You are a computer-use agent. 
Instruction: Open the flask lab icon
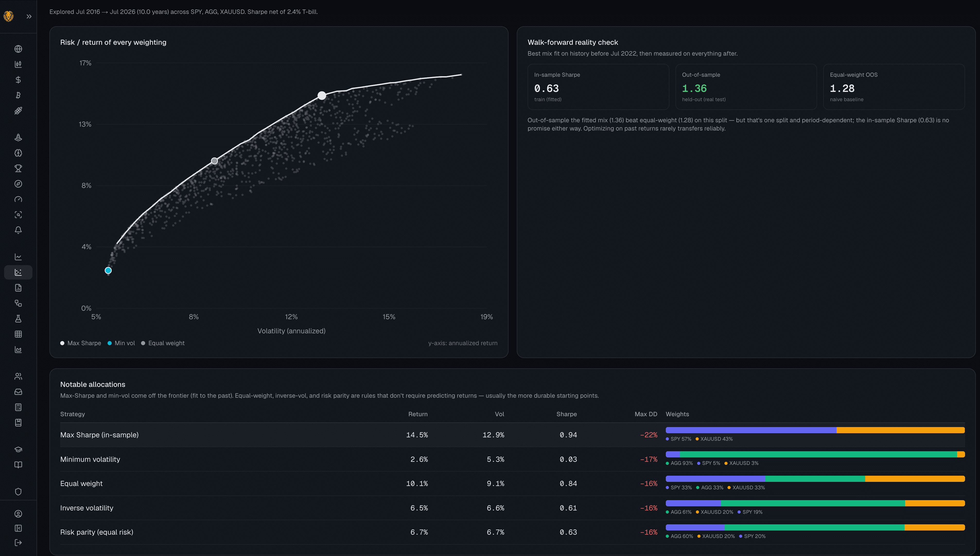[x=18, y=318]
